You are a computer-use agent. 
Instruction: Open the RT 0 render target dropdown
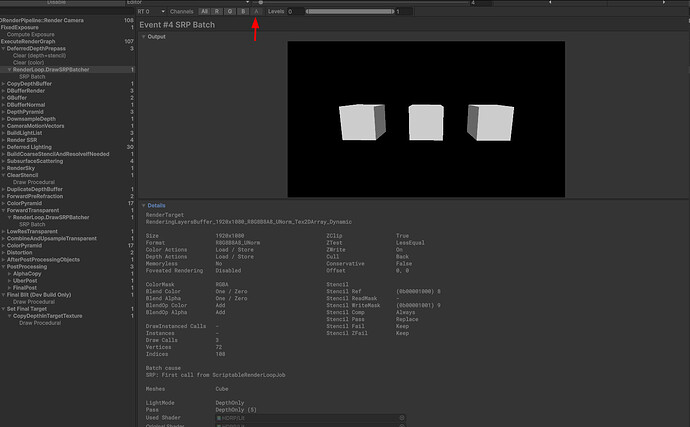(x=152, y=11)
